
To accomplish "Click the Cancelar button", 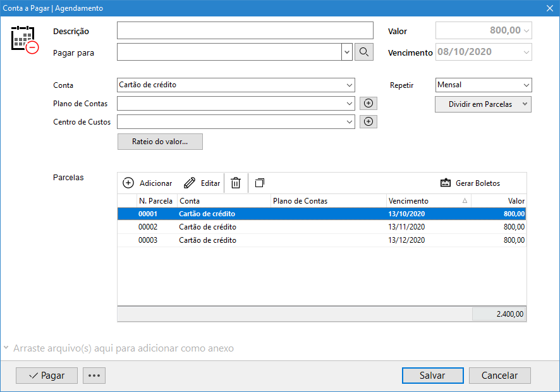I will (x=499, y=376).
